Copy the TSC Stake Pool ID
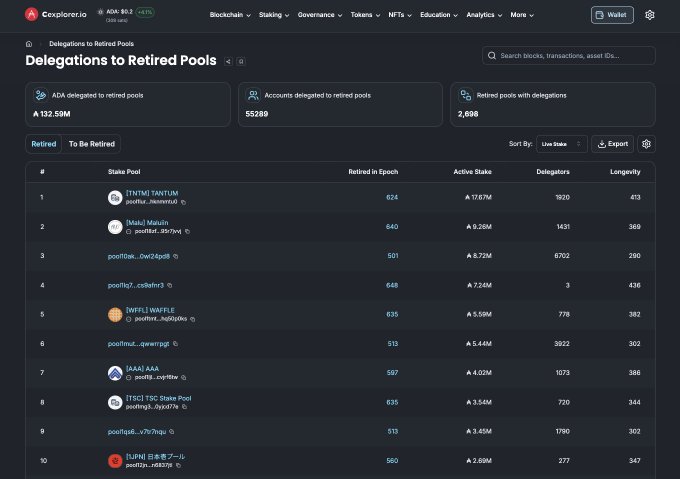This screenshot has width=680, height=479. click(184, 407)
